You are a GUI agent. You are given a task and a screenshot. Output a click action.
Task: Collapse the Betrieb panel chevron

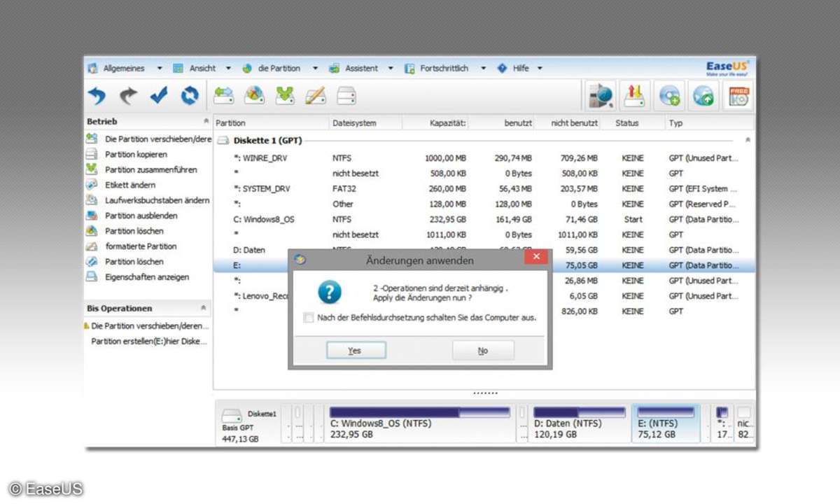click(204, 122)
